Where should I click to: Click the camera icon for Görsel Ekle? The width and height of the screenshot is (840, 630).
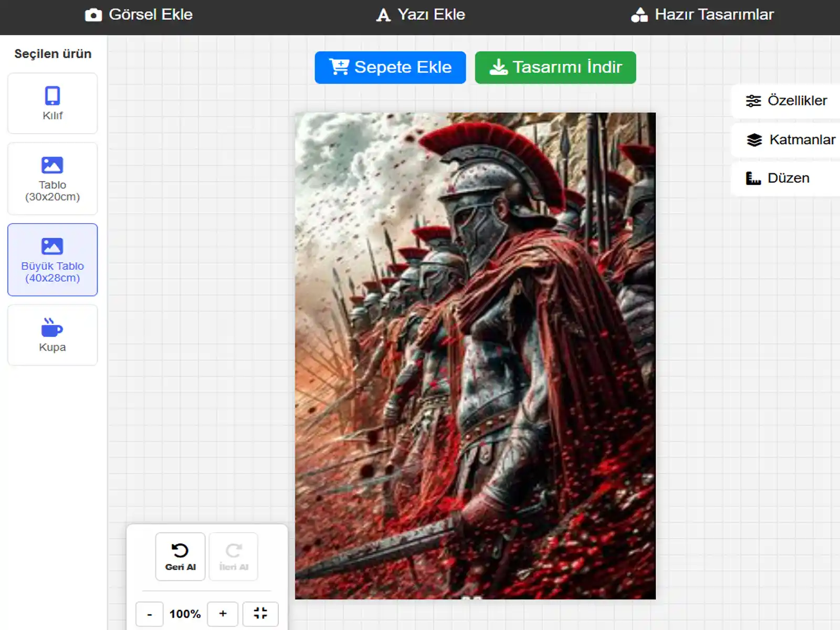pos(93,15)
